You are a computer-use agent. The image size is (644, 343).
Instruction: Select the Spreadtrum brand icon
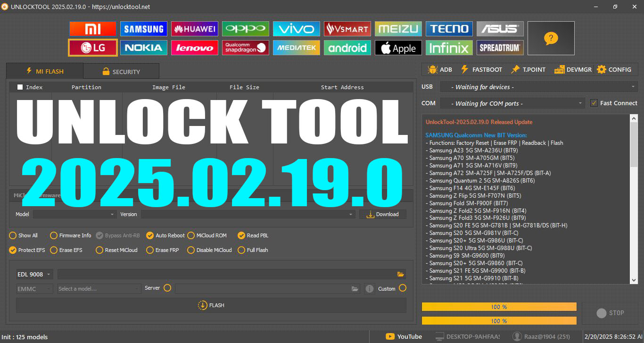pyautogui.click(x=500, y=48)
